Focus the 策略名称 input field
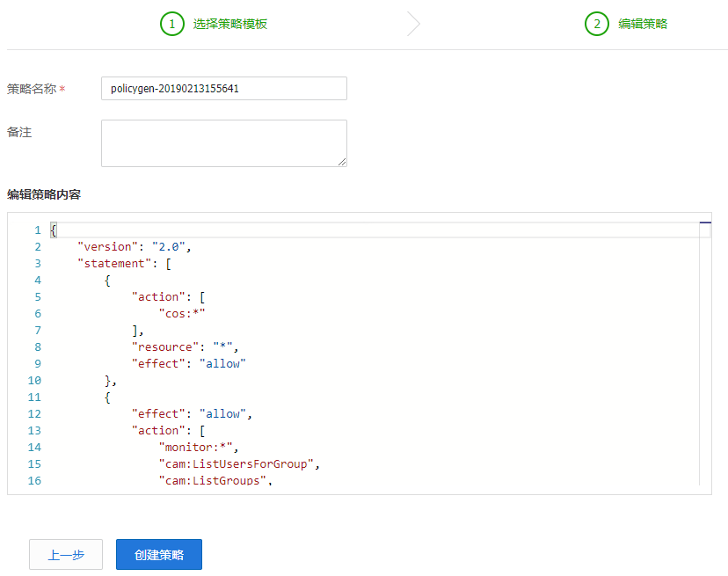This screenshot has height=576, width=728. tap(223, 89)
